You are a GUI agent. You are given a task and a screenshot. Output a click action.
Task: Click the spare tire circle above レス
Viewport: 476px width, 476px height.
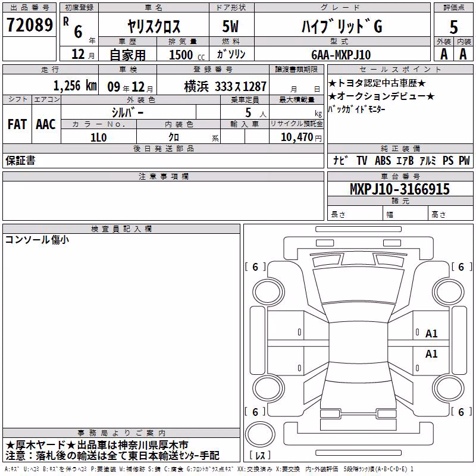click(260, 434)
